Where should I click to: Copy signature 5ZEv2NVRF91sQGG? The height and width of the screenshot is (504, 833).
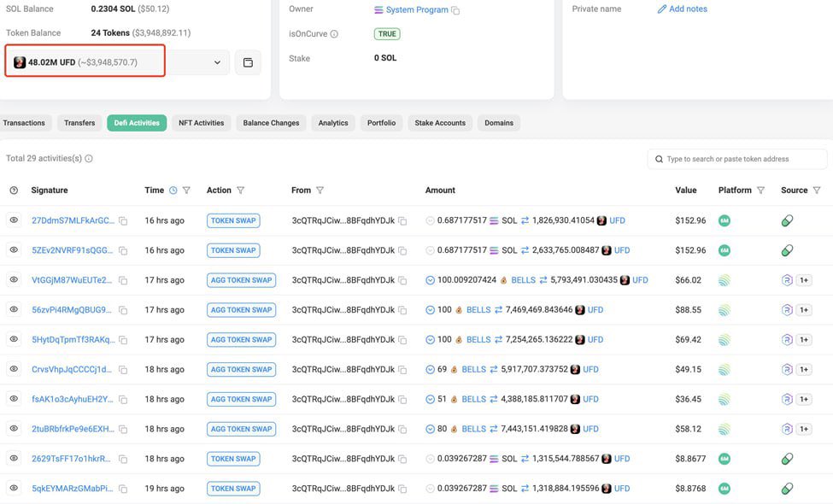point(123,250)
